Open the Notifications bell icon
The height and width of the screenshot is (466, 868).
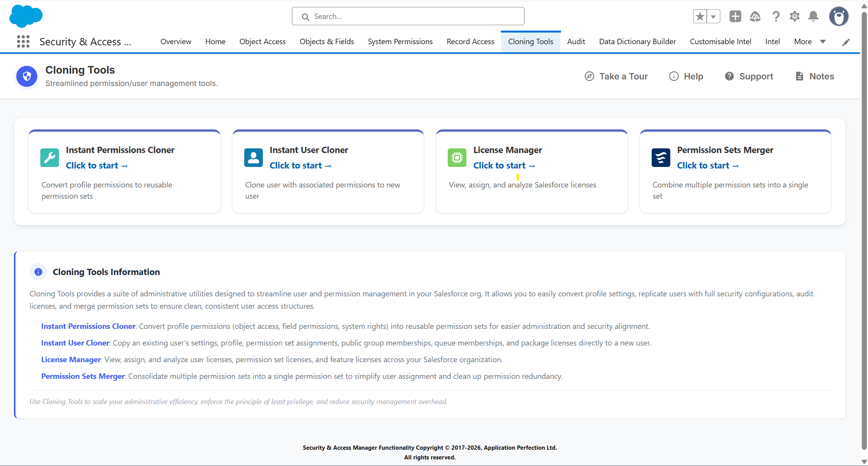[813, 16]
